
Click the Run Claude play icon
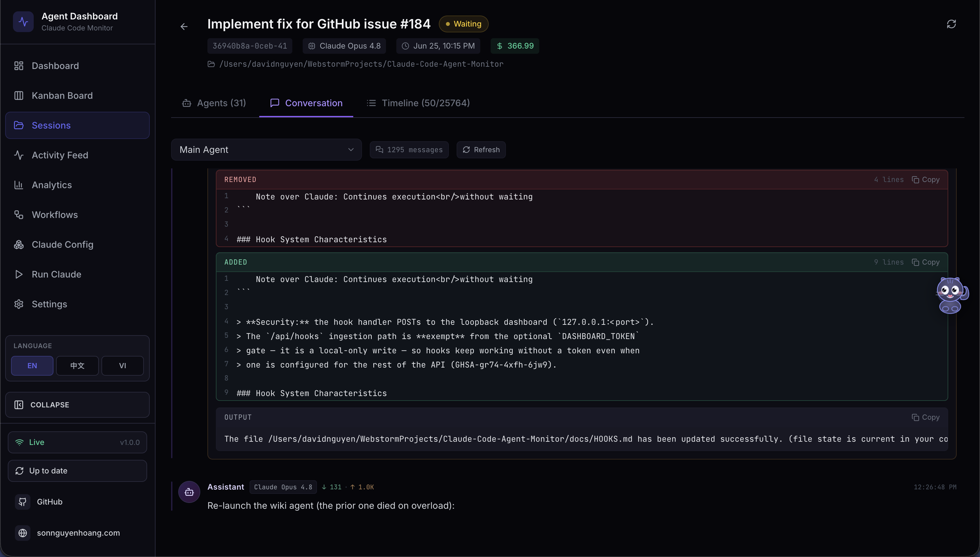(19, 275)
